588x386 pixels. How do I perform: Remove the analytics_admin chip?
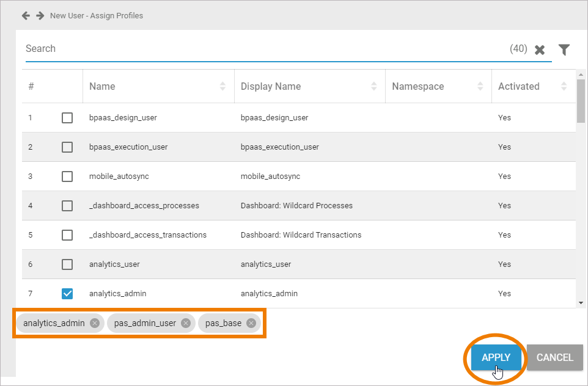click(x=95, y=323)
